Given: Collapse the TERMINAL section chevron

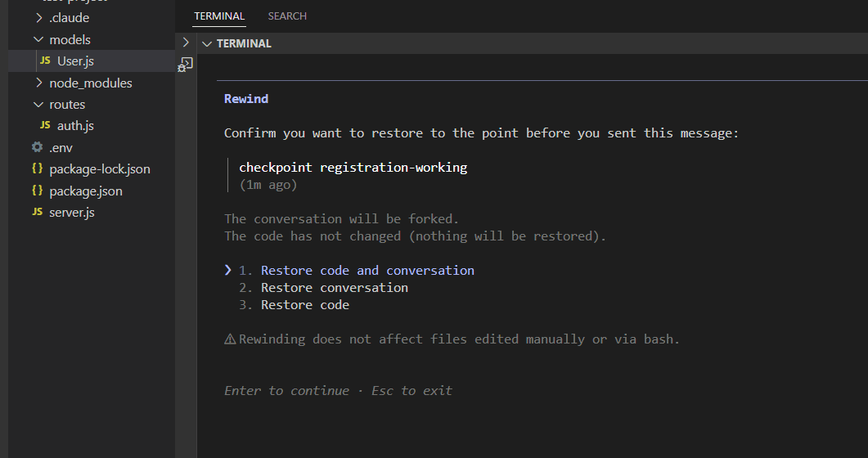Looking at the screenshot, I should 207,43.
